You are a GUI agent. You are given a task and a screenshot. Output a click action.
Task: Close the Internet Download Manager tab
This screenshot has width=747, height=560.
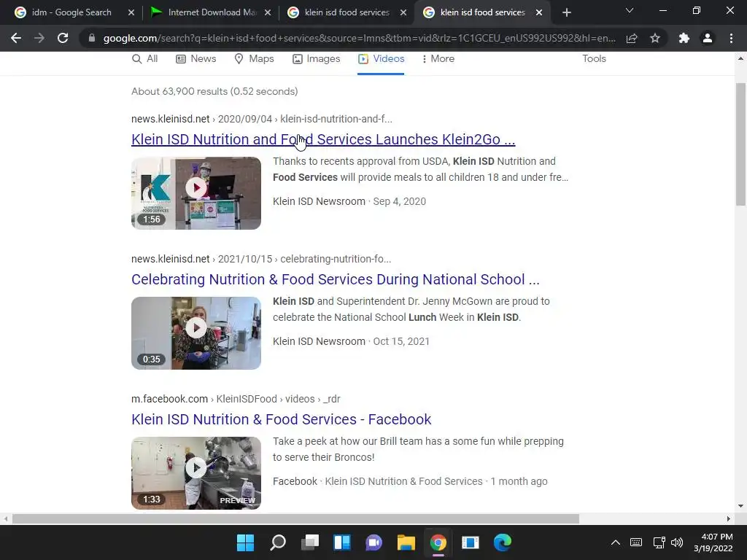pos(268,12)
